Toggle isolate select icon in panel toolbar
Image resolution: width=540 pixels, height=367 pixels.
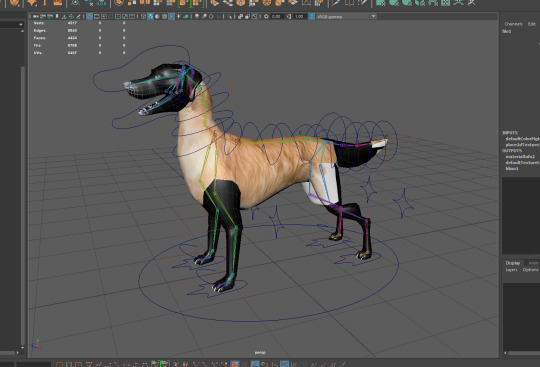[230, 17]
